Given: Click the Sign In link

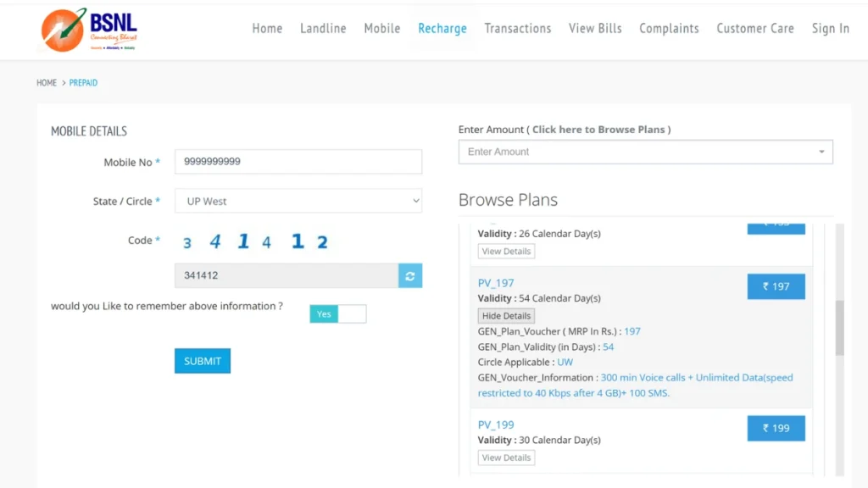Looking at the screenshot, I should click(830, 29).
